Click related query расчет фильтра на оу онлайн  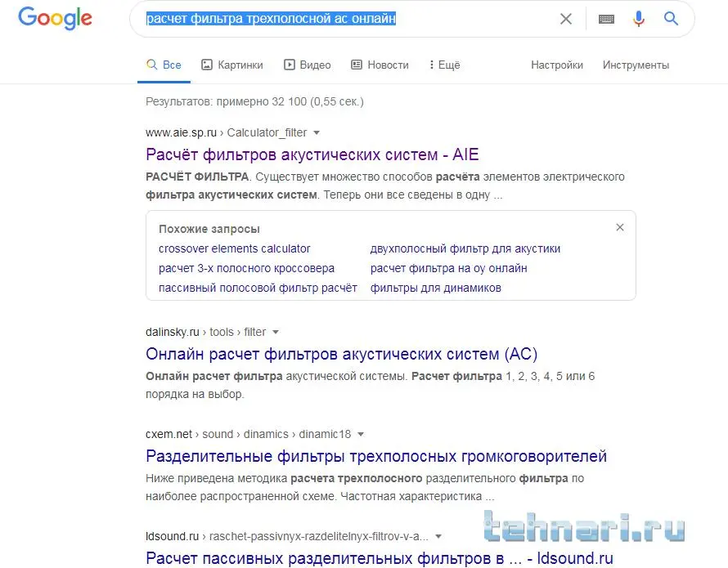pos(448,268)
